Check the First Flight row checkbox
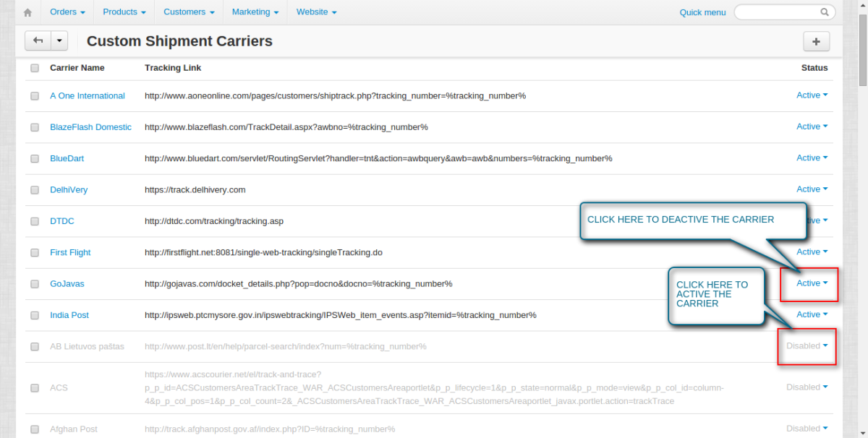 (x=35, y=253)
